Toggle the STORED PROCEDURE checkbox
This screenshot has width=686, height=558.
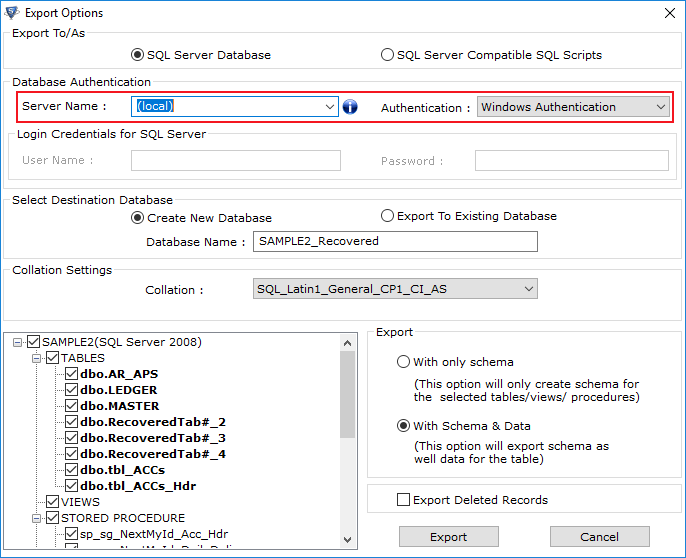click(52, 518)
